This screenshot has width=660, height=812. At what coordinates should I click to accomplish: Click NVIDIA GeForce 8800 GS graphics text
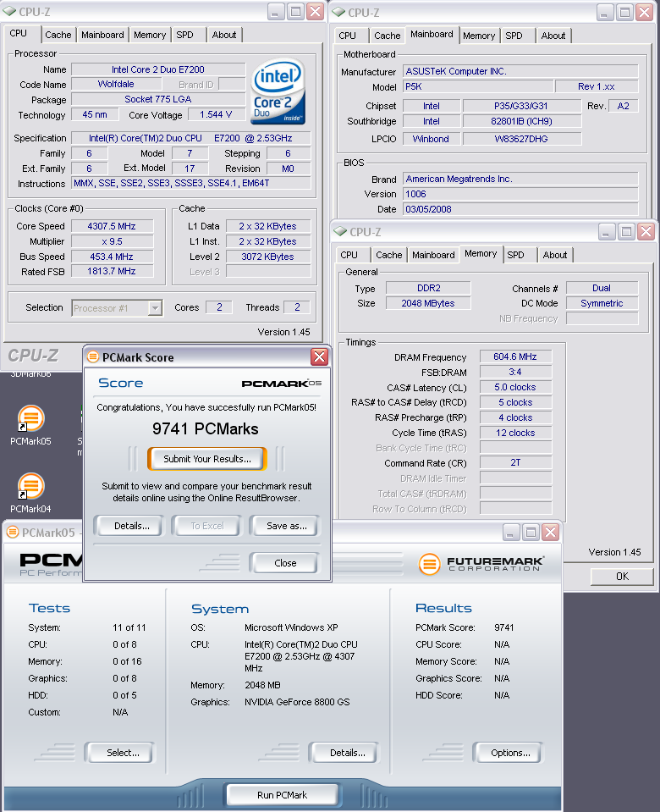297,702
